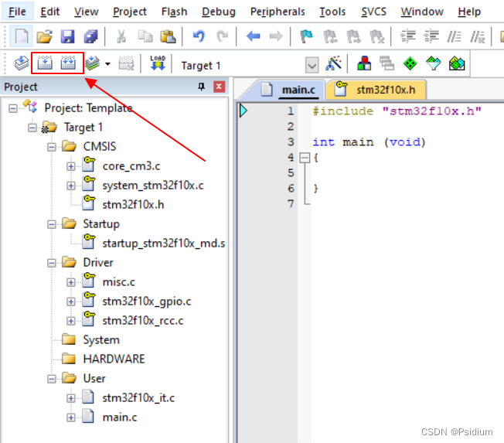Open the SVCS menu

click(373, 12)
